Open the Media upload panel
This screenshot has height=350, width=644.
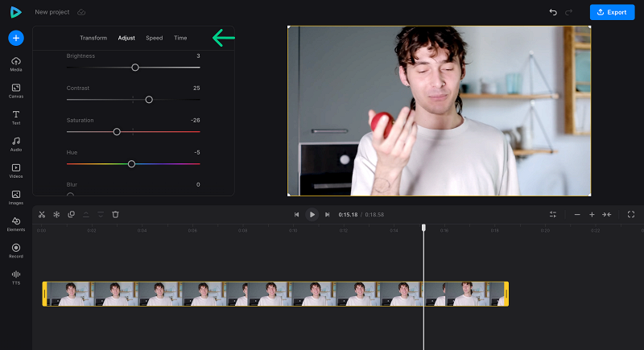coord(16,64)
